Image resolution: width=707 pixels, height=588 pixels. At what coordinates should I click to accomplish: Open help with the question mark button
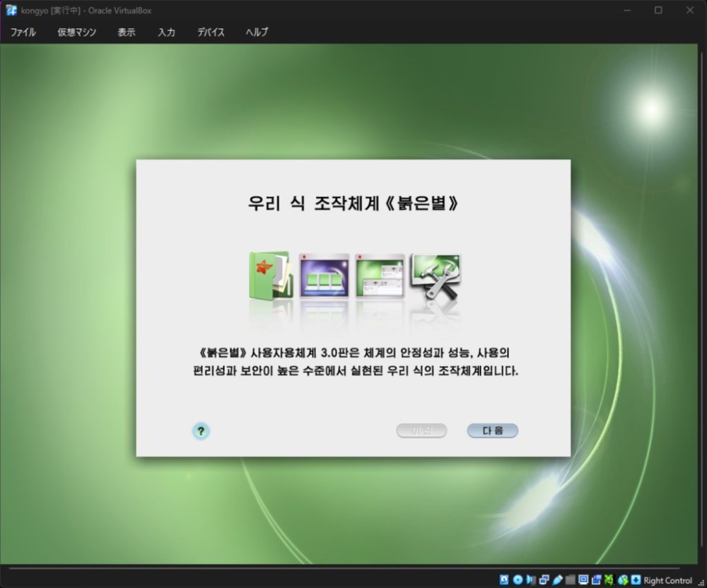tap(201, 431)
